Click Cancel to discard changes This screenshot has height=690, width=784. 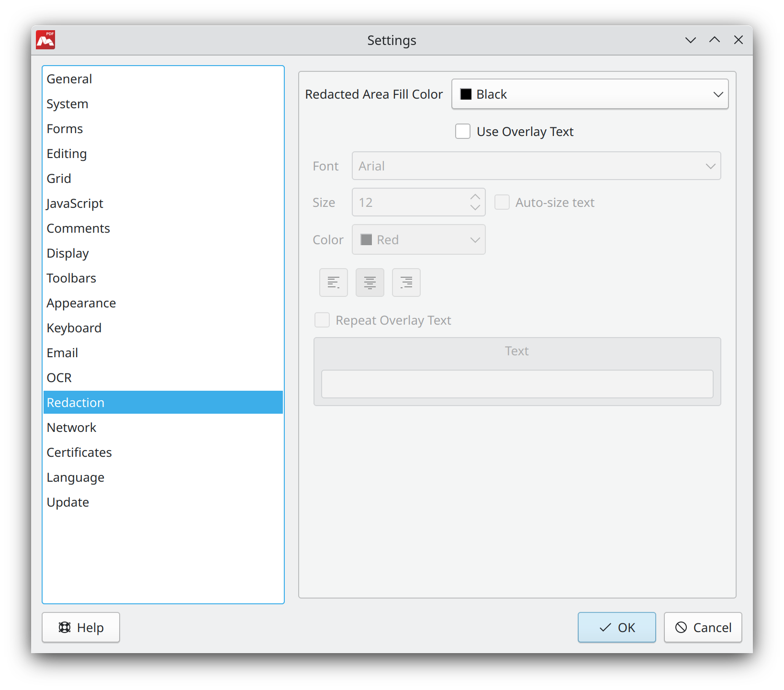pyautogui.click(x=703, y=627)
